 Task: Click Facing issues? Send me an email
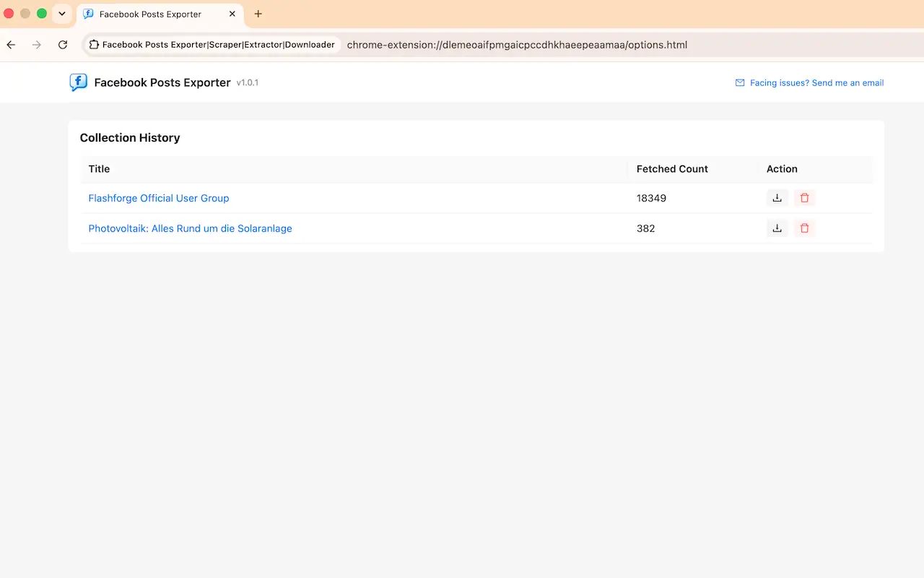[x=816, y=83]
